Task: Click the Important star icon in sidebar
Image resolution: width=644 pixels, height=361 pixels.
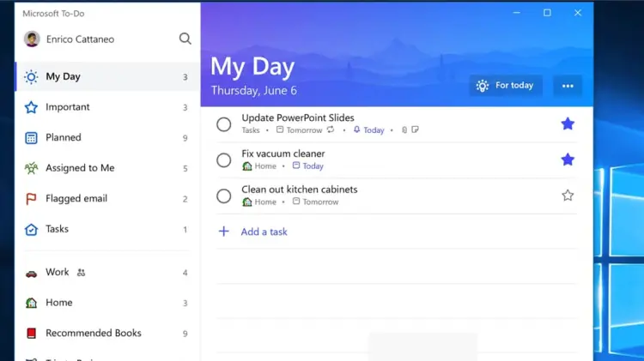Action: point(31,107)
